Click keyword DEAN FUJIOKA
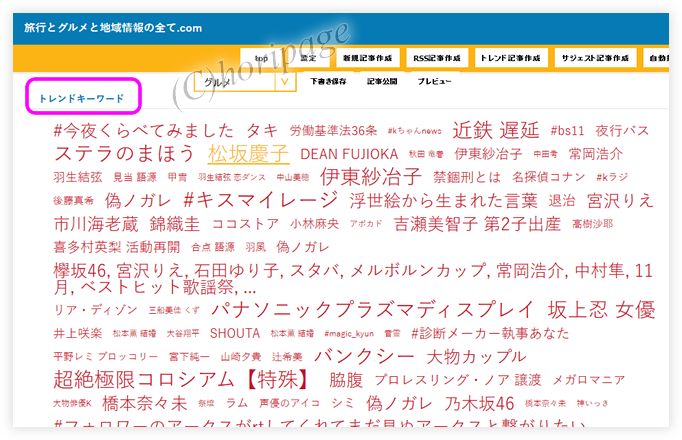 point(349,154)
